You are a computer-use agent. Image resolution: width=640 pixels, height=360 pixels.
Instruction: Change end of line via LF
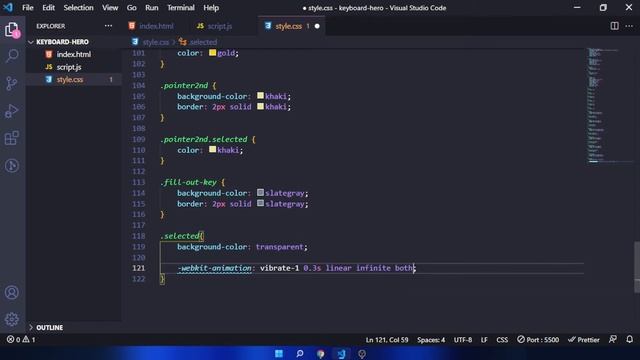[x=484, y=340]
